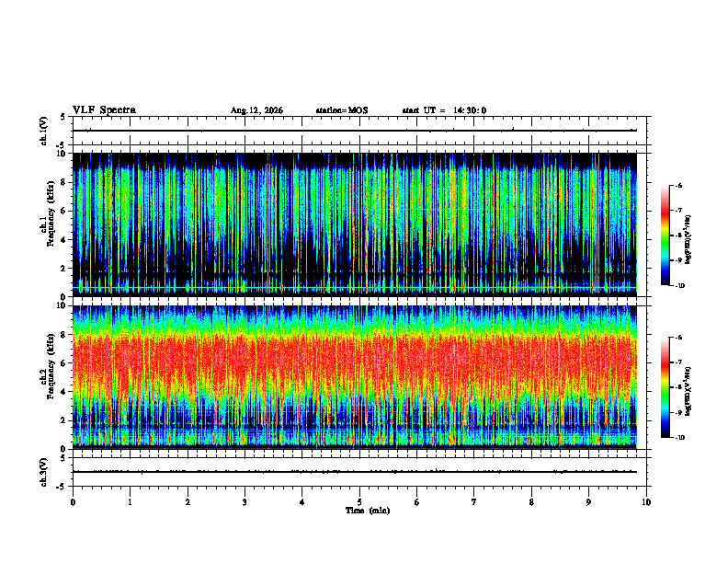This screenshot has width=728, height=563.
Task: Click the ch.3(V) axis label
Action: click(x=44, y=473)
